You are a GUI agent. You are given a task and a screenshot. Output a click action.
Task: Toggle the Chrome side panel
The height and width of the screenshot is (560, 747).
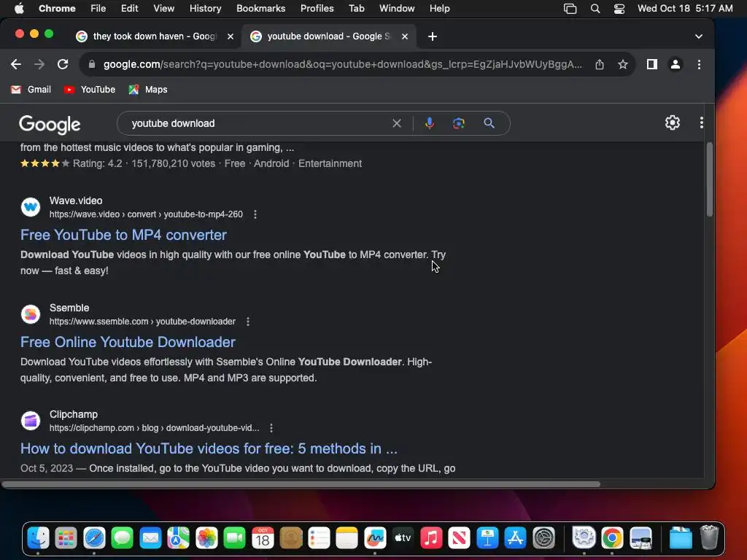(x=651, y=64)
